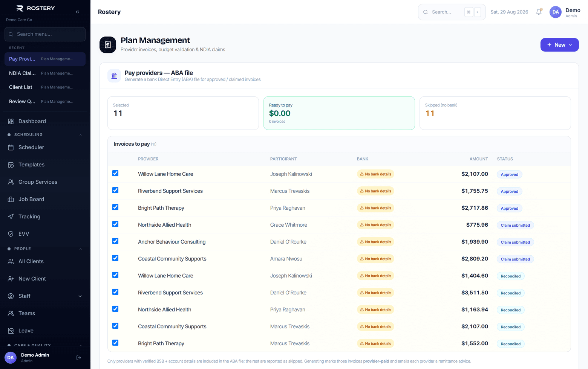Click the Dashboard grid icon
Image resolution: width=588 pixels, height=369 pixels.
[x=11, y=121]
